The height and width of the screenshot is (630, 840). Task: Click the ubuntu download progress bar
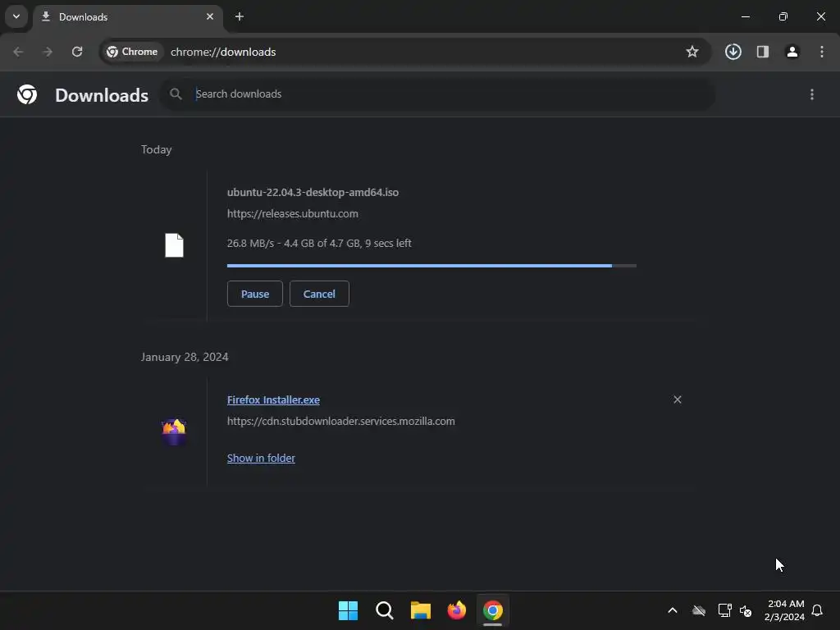pos(431,266)
